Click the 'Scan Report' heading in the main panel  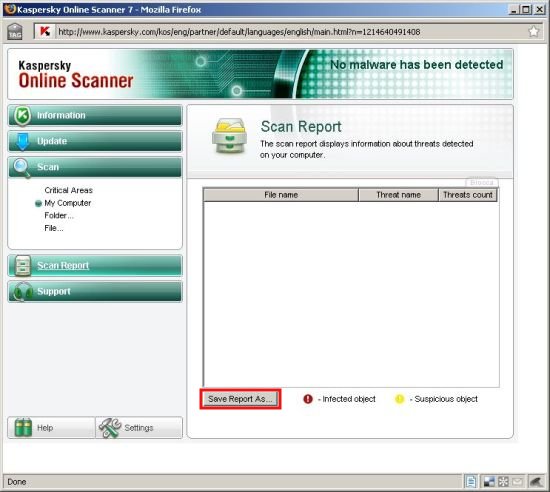(301, 127)
